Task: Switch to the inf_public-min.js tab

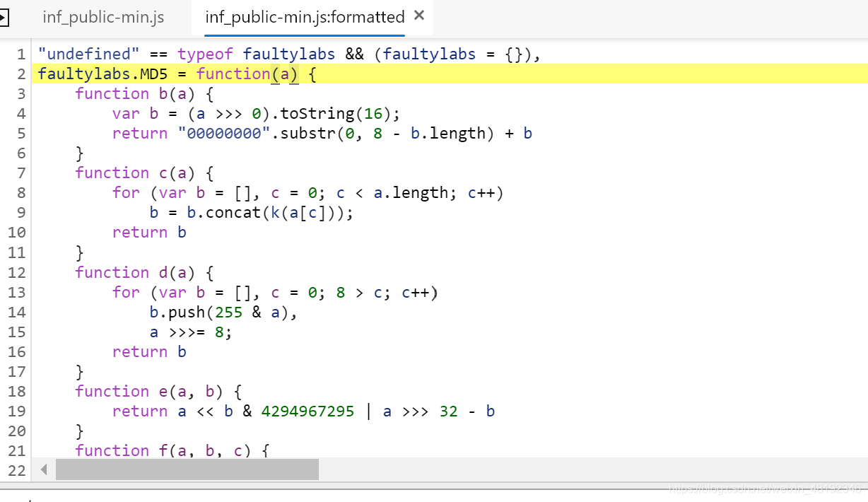Action: [103, 17]
